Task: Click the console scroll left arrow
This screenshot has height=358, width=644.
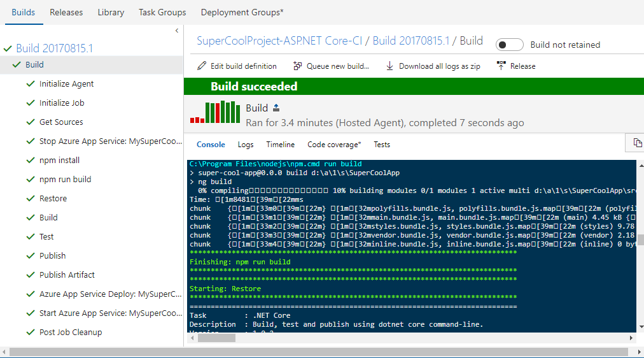Action: pyautogui.click(x=192, y=338)
